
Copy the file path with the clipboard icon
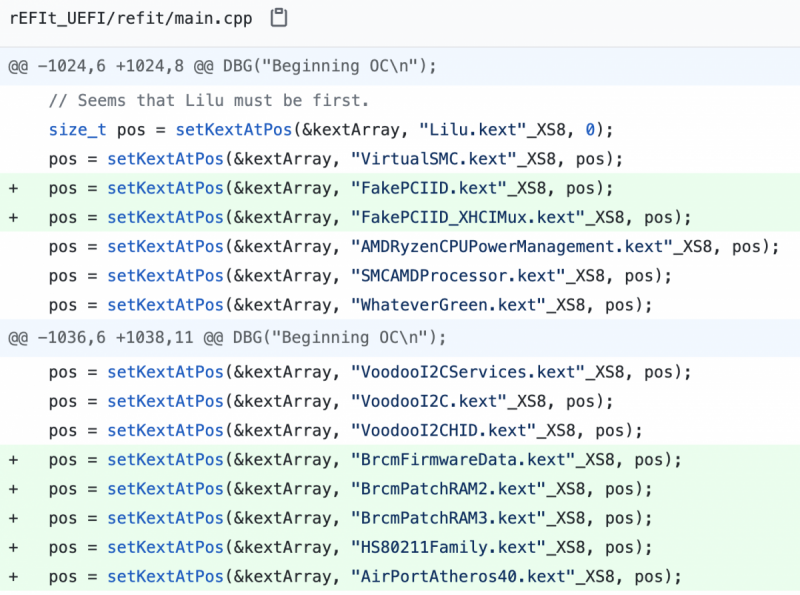(280, 18)
